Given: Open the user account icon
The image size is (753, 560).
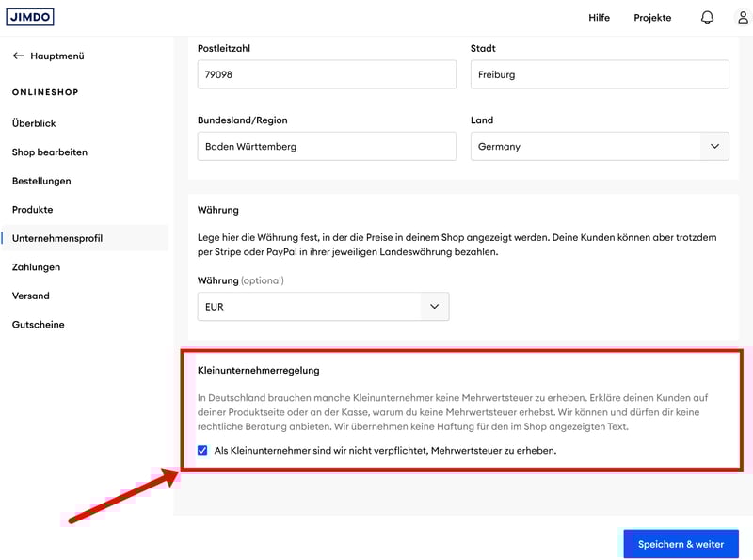Looking at the screenshot, I should [743, 18].
